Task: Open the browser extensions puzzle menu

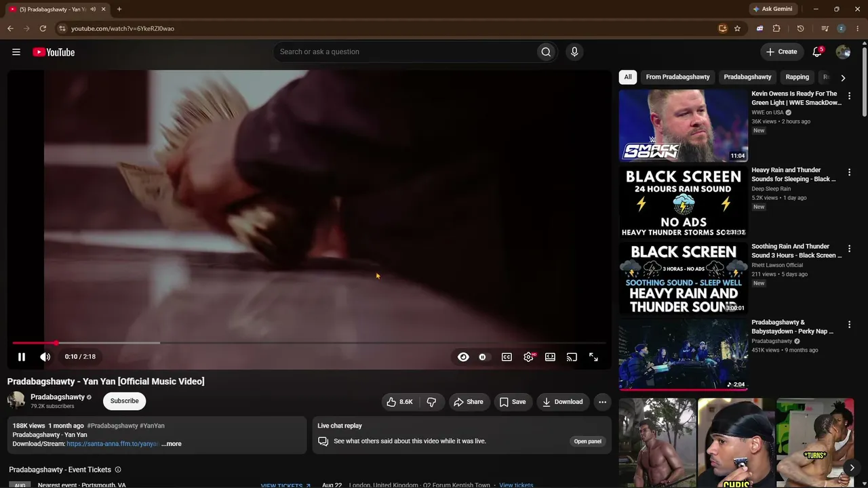Action: (776, 28)
